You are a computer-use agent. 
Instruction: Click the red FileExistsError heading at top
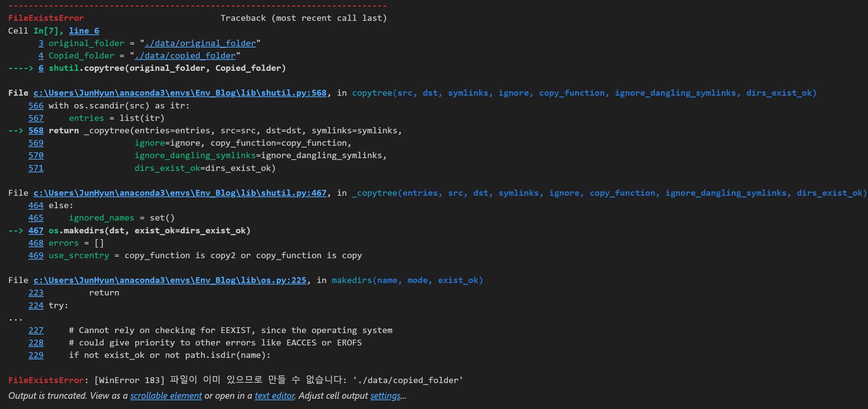(x=46, y=18)
